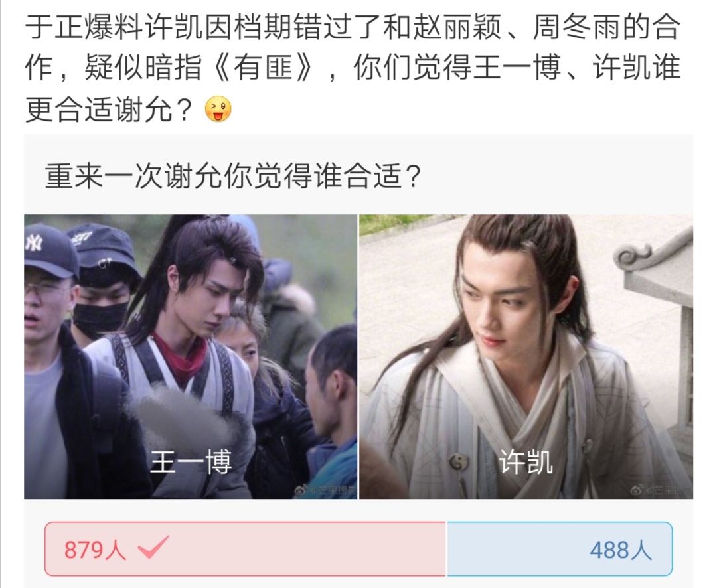Open the poll titled 重来一次谢允你觉得谁合适
The width and height of the screenshot is (717, 588).
tap(232, 176)
